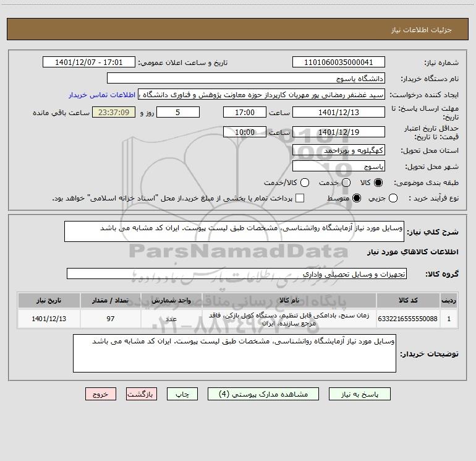Click the row number 1 cell
476x461 pixels.
449,319
